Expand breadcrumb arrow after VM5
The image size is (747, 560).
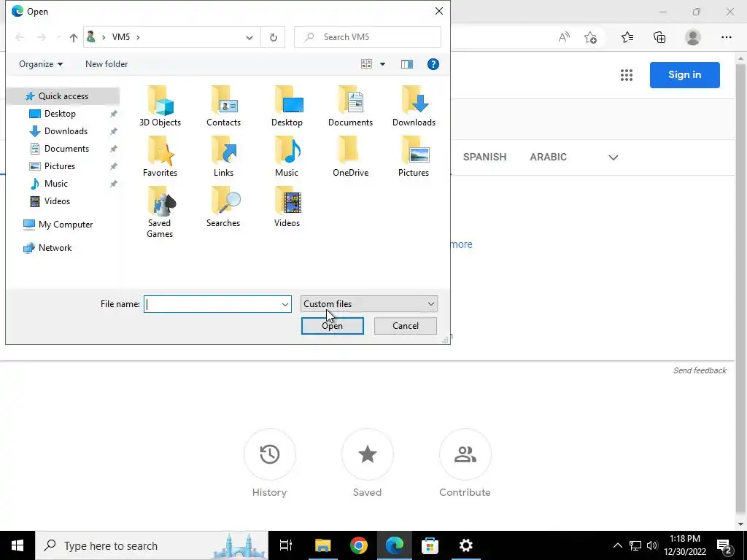tap(138, 37)
